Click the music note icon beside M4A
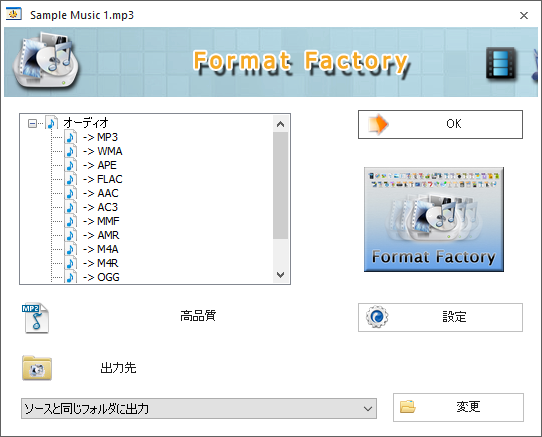This screenshot has width=542, height=437. [x=71, y=249]
